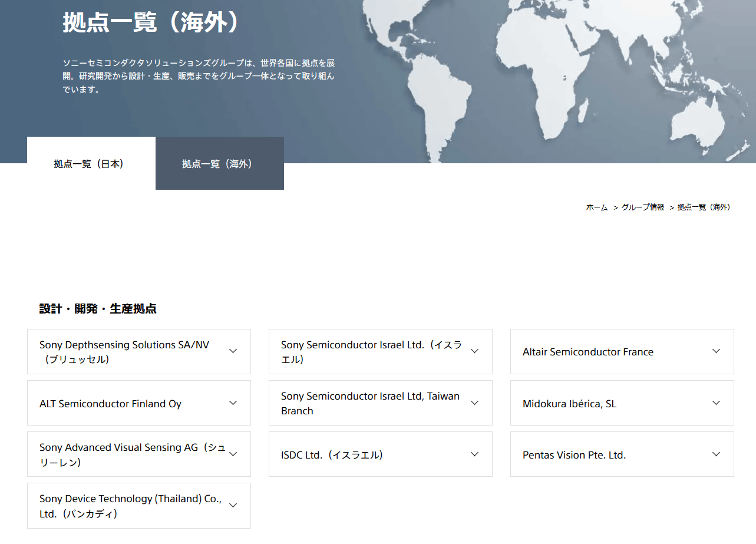
Task: Click the Midokura Ibérica, SL title text
Action: [x=569, y=404]
